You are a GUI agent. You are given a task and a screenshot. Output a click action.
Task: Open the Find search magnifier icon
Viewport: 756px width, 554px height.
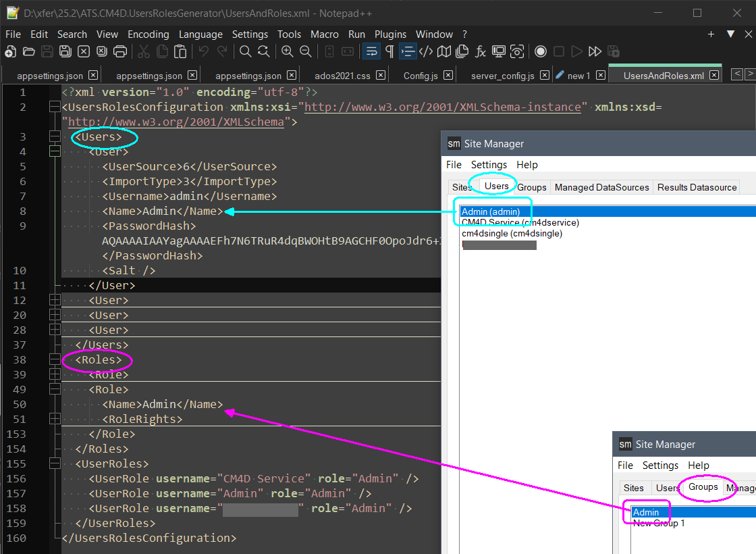coord(246,51)
